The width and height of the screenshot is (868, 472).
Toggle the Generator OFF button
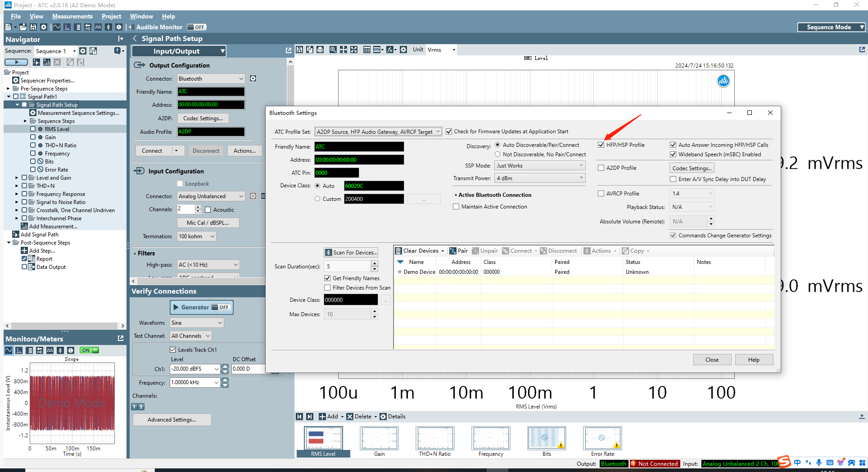(x=202, y=307)
